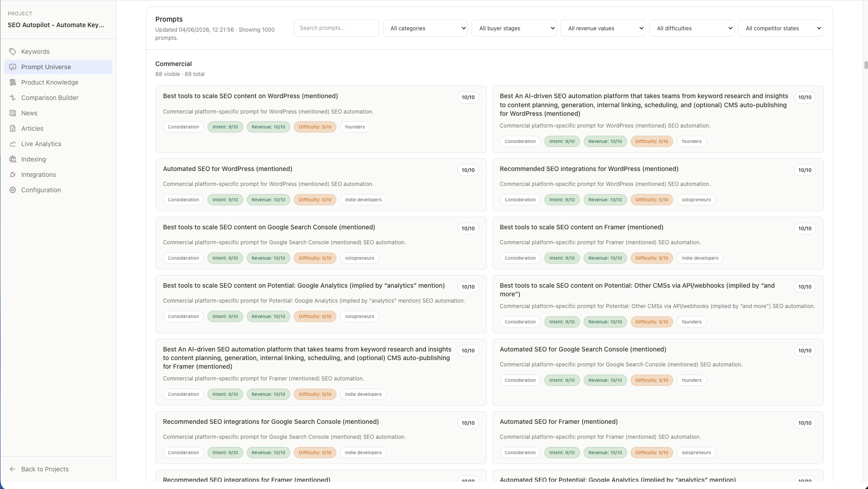This screenshot has height=489, width=868.
Task: Focus the Search prompts field
Action: coord(336,28)
